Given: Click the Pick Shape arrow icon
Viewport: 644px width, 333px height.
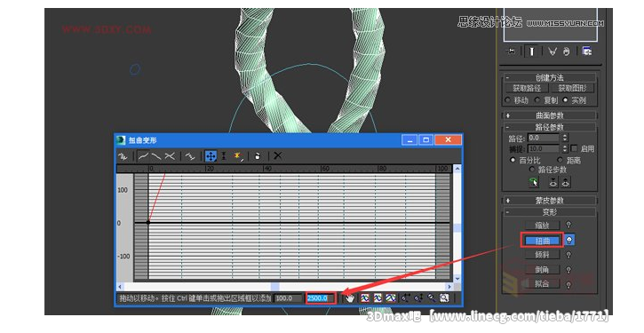Looking at the screenshot, I should click(534, 182).
